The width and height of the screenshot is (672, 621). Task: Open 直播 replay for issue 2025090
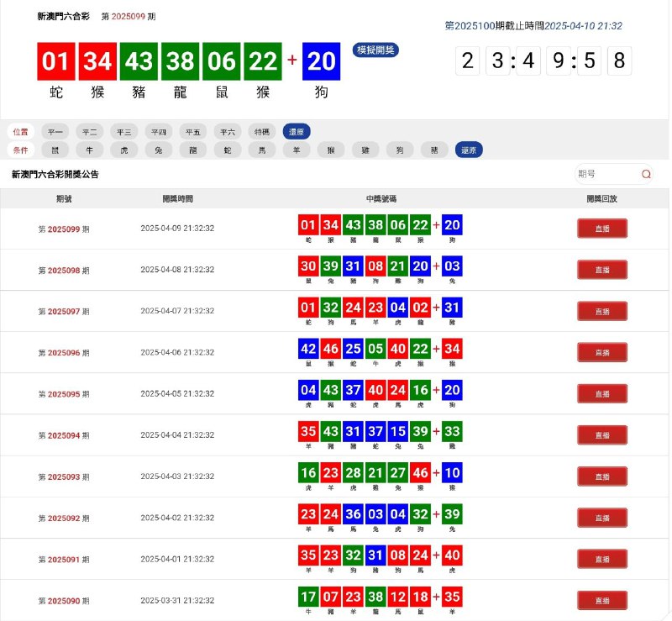(x=602, y=601)
